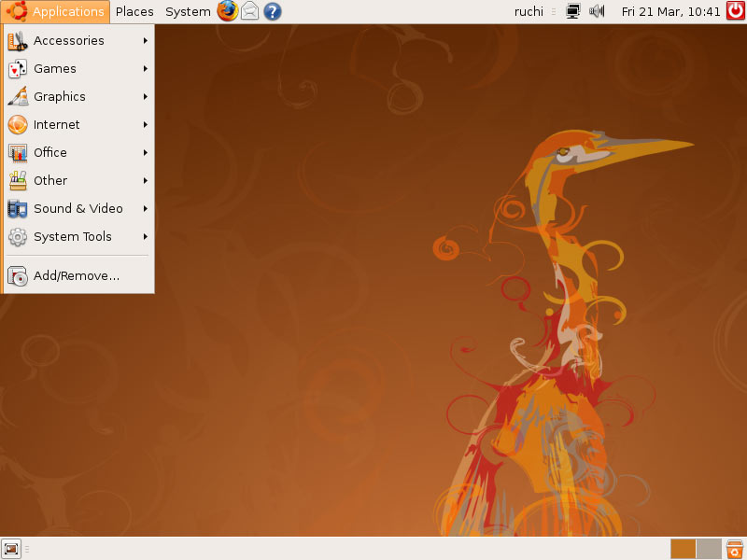Image resolution: width=747 pixels, height=560 pixels.
Task: Launch the Firefox web browser icon
Action: pos(228,11)
